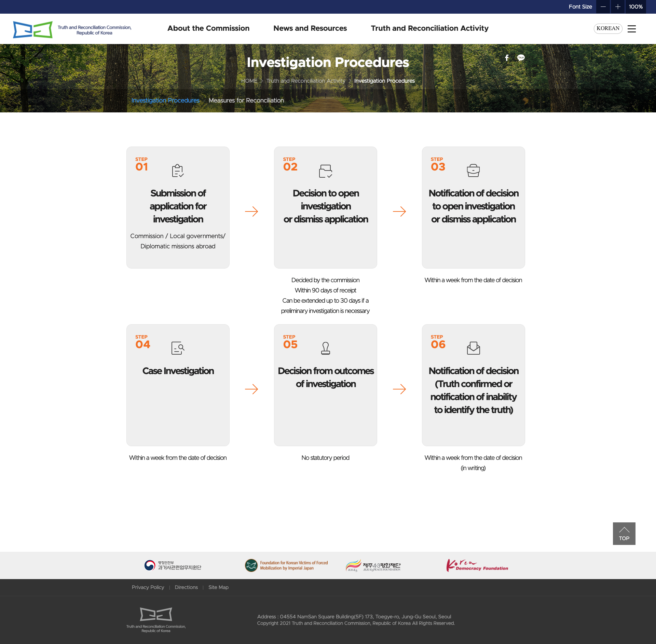
Task: Click the Korea Democracy Foundation logo
Action: [477, 565]
